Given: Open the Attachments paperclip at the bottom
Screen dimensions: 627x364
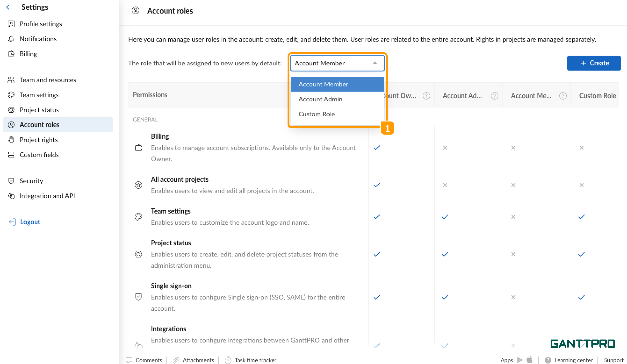Looking at the screenshot, I should click(177, 360).
